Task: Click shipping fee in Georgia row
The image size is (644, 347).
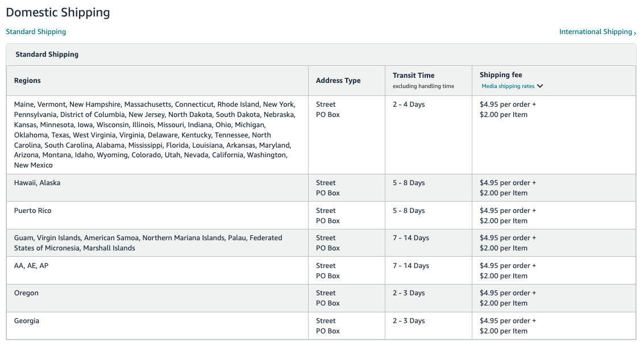Action: 508,326
